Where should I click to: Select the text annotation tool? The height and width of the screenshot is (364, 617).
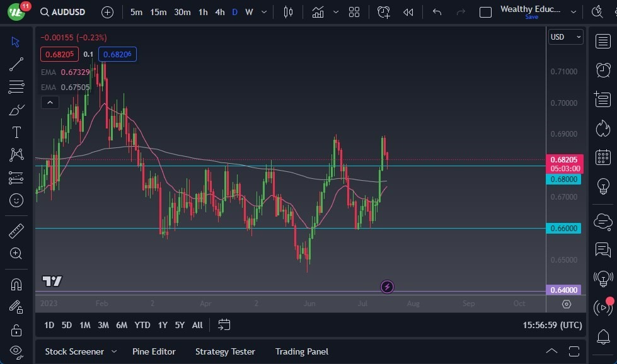[16, 132]
